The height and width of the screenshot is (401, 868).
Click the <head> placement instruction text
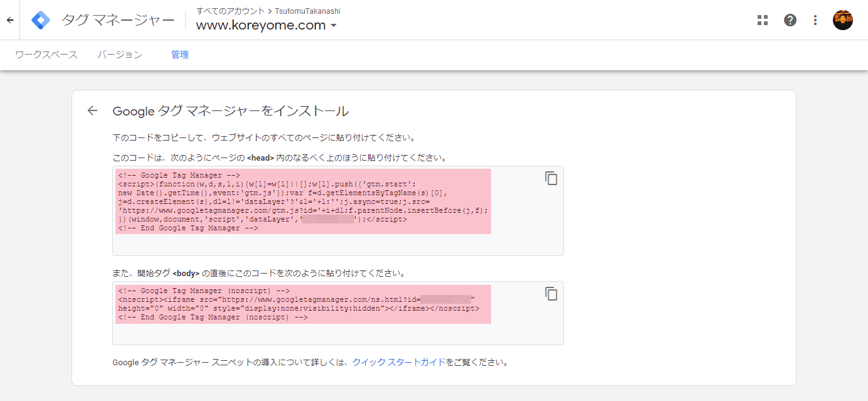pyautogui.click(x=280, y=158)
